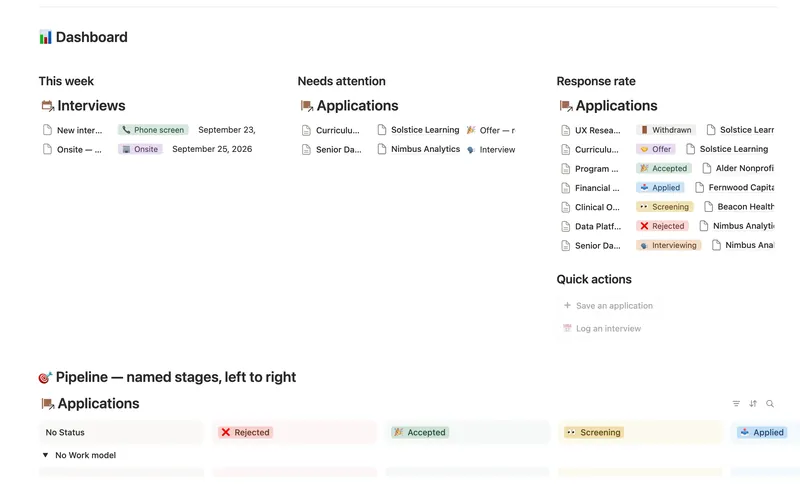Viewport: 800px width, 484px height.
Task: Click the Needs attention Applications database icon
Action: click(307, 106)
